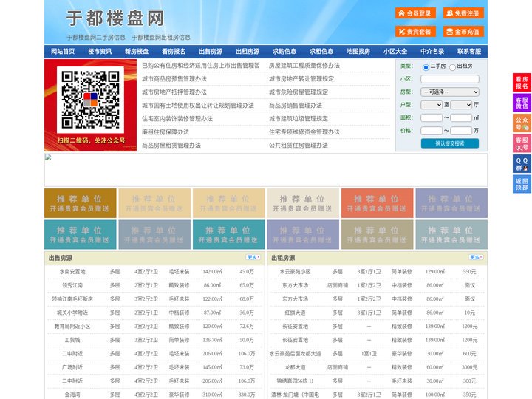
Task: Open 中介名录 menu item
Action: tap(432, 52)
